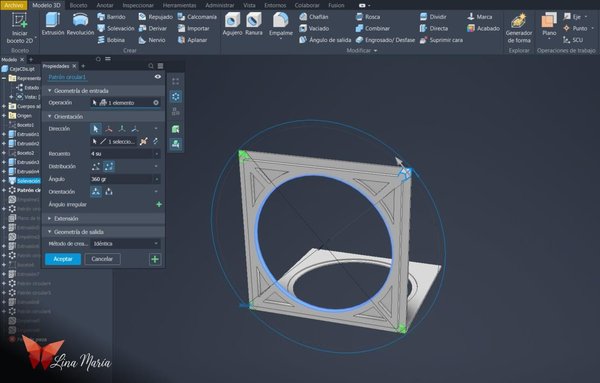This screenshot has height=383, width=600.
Task: Add an Ángulo irregular with plus icon
Action: [x=159, y=204]
